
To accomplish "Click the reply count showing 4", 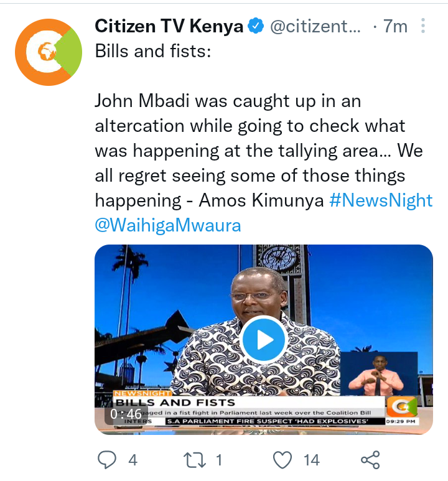I will pos(133,460).
